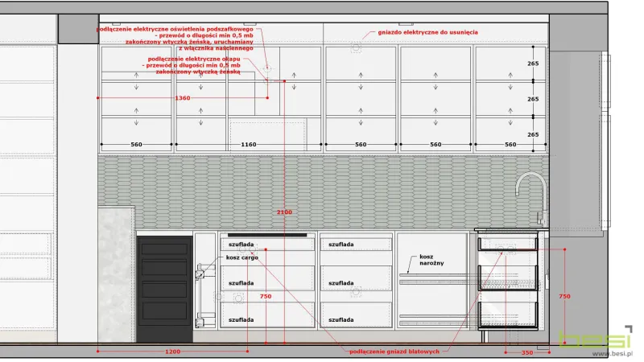Click the 1160 cabinet width dimension
Viewport: 644px width, 362px height.
[x=249, y=145]
